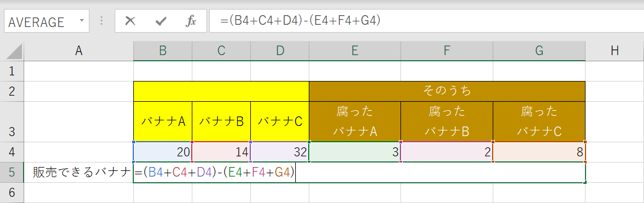
Task: Select column H header
Action: pos(614,51)
